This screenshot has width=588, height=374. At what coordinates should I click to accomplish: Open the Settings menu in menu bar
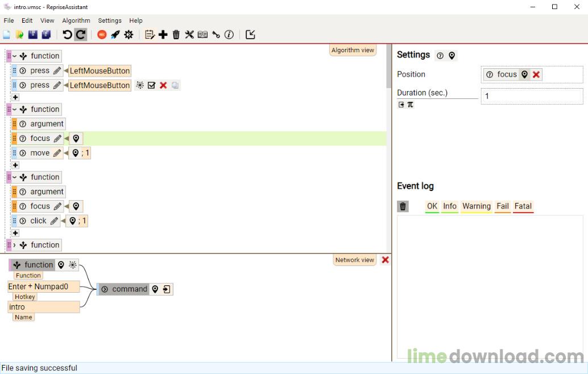pyautogui.click(x=110, y=20)
